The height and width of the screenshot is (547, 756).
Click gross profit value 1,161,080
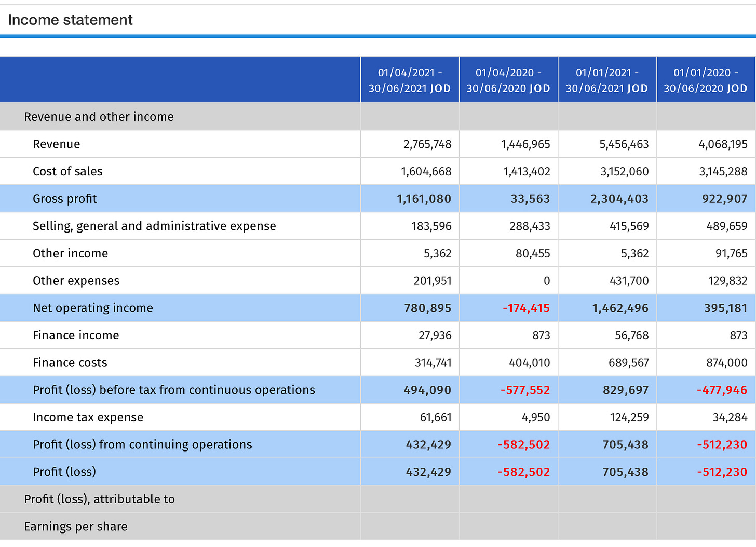(424, 199)
